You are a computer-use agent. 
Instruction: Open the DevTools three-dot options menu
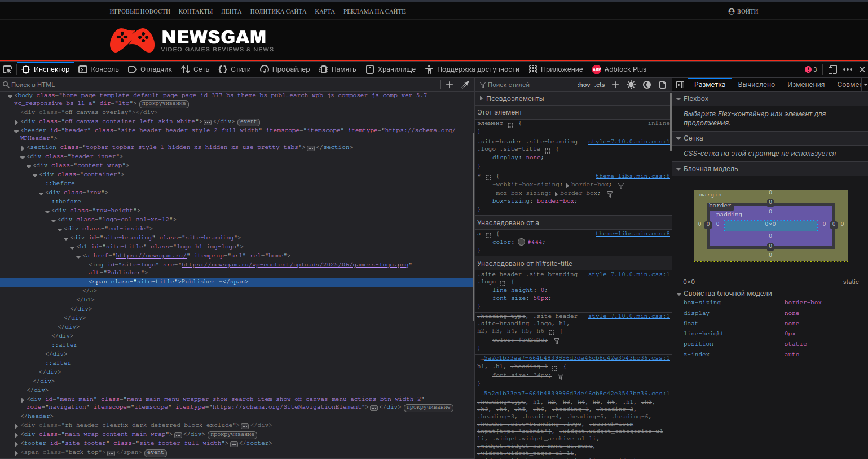[847, 69]
